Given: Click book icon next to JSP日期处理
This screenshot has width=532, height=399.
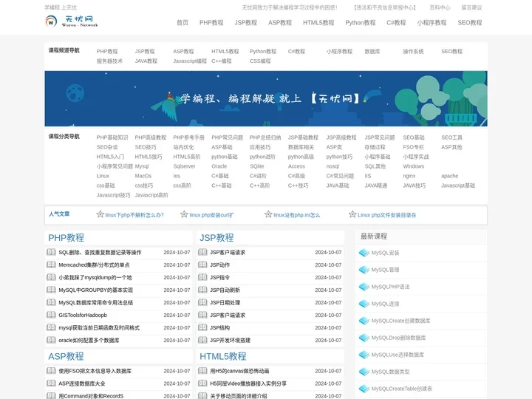Looking at the screenshot, I should coord(202,302).
